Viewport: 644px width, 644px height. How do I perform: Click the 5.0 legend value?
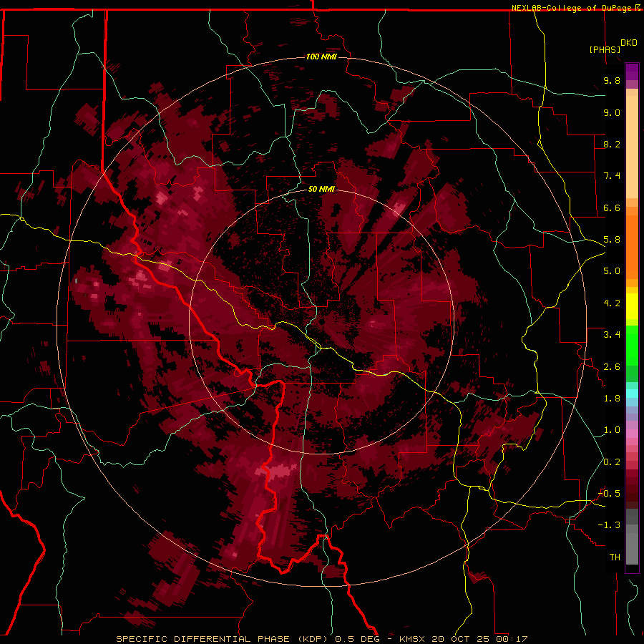[x=612, y=271]
